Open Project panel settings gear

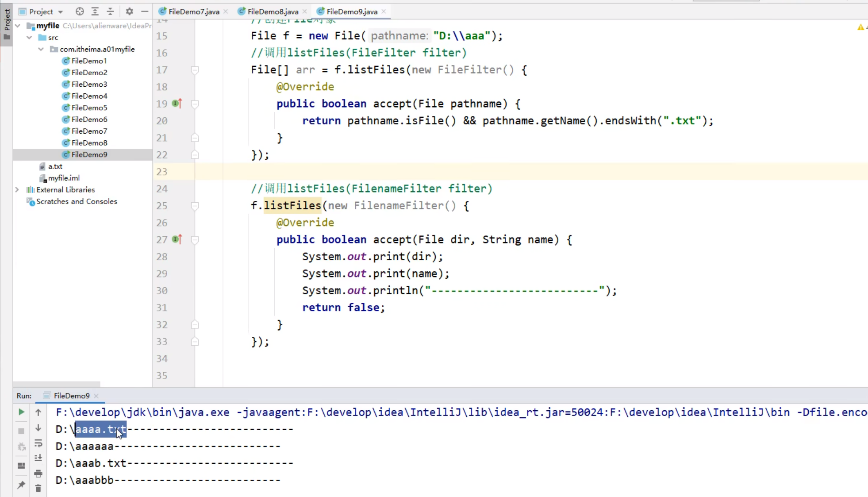[x=129, y=12]
